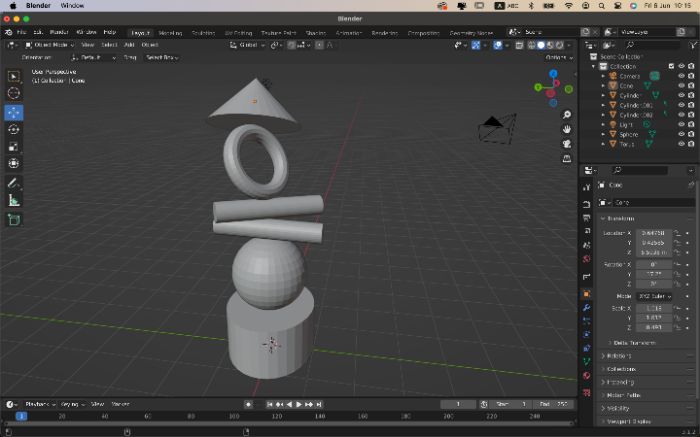Viewport: 700px width, 437px height.
Task: Open the Particles properties tab icon
Action: click(587, 321)
